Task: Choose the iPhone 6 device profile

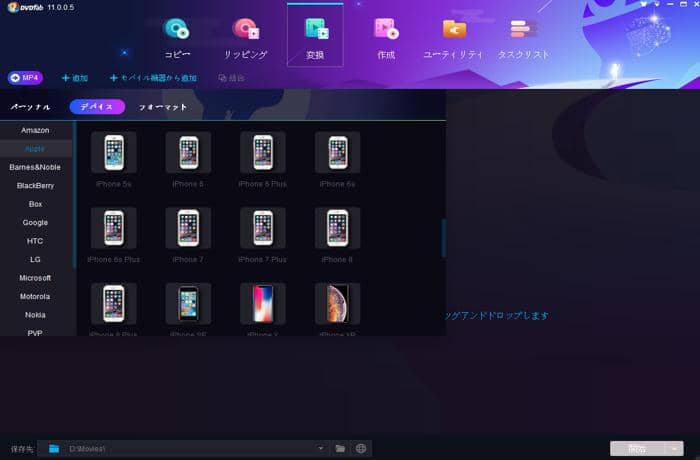Action: coord(188,159)
